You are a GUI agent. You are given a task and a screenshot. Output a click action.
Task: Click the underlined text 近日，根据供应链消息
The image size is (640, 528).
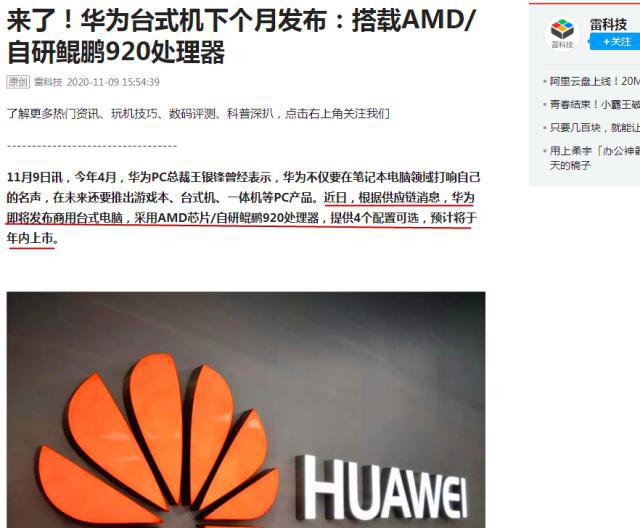(382, 198)
